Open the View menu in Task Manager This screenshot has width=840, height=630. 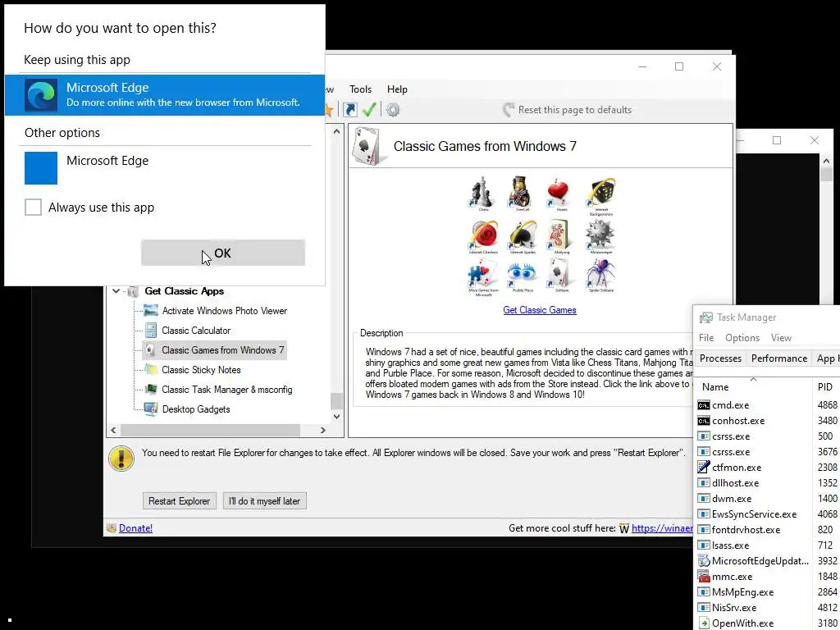click(x=781, y=337)
